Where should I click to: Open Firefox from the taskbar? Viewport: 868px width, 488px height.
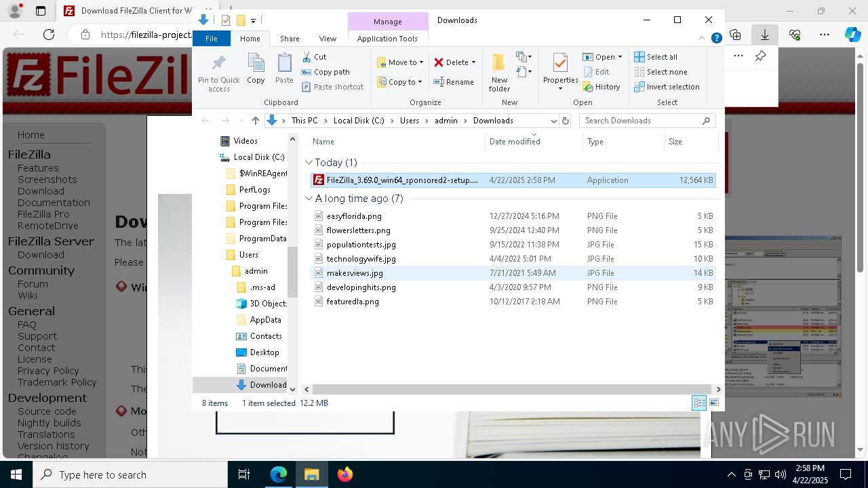345,474
